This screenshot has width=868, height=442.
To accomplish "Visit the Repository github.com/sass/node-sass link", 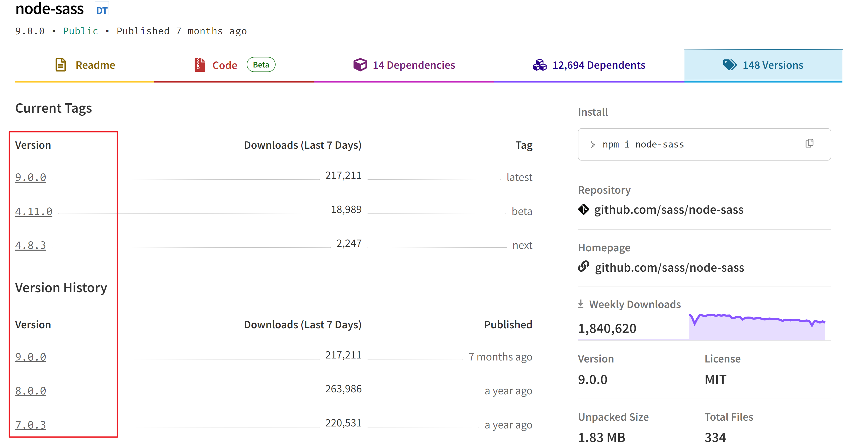I will pyautogui.click(x=668, y=210).
